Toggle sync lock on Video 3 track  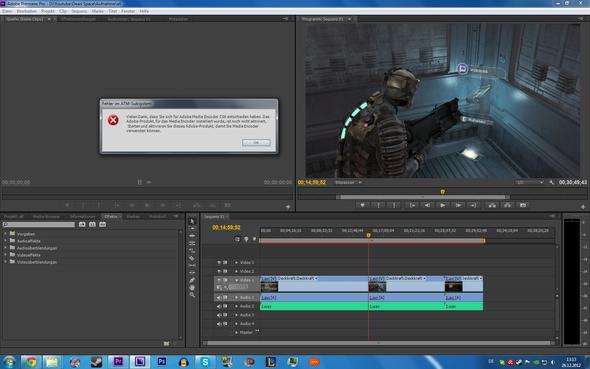(225, 263)
